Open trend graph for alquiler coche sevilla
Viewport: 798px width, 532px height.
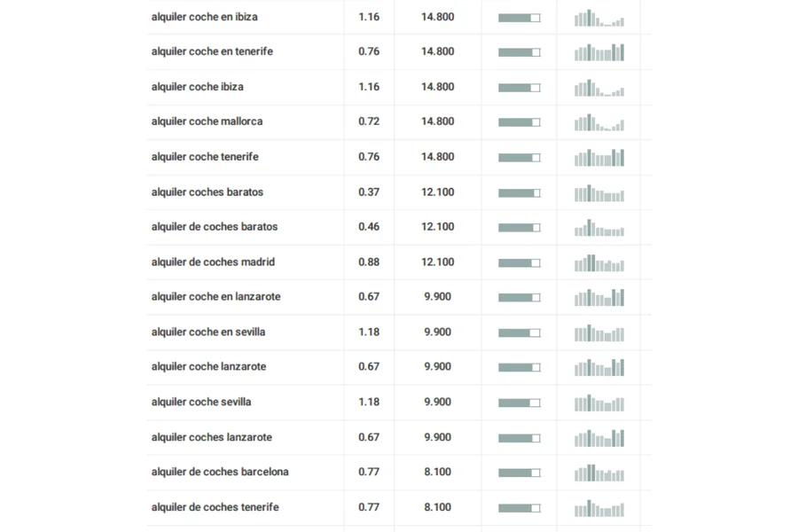598,403
